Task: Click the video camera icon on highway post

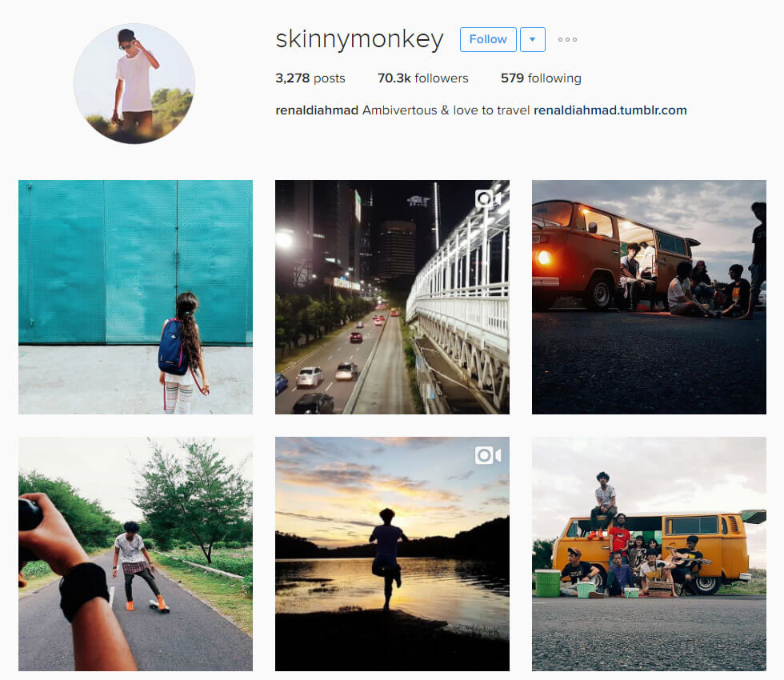Action: 488,199
